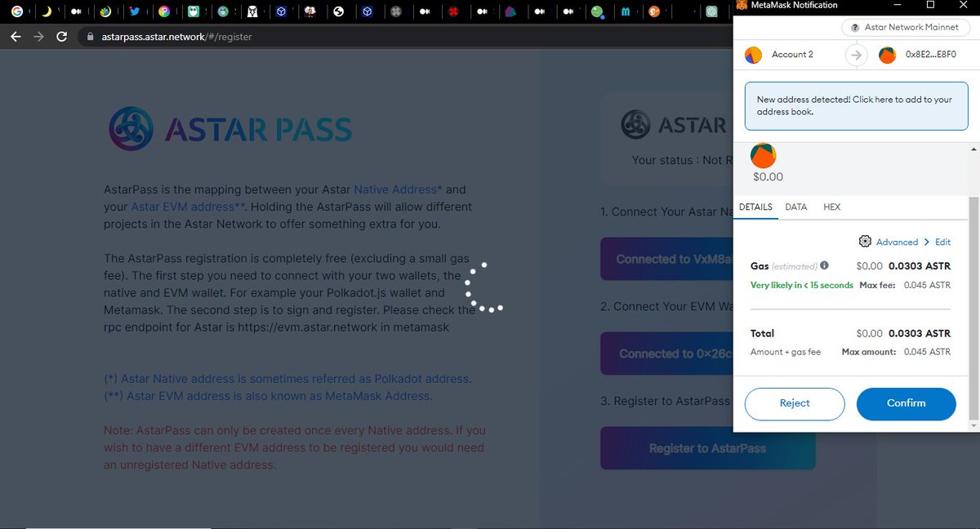Click the Amount + gas fee label
The height and width of the screenshot is (529, 980).
pyautogui.click(x=786, y=352)
